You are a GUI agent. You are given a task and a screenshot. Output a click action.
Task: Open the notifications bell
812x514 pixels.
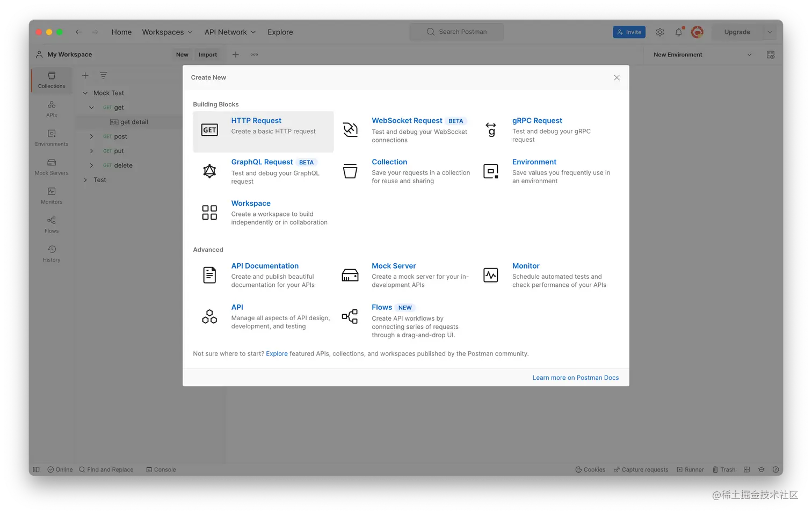(x=679, y=32)
